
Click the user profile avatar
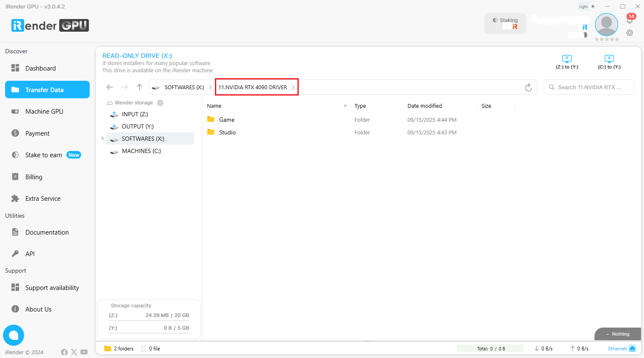[606, 25]
